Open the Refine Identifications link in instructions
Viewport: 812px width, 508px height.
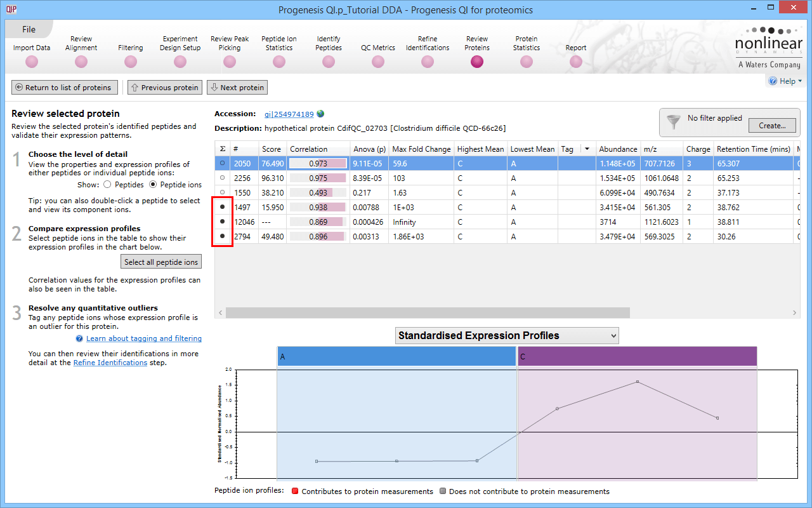pos(110,363)
